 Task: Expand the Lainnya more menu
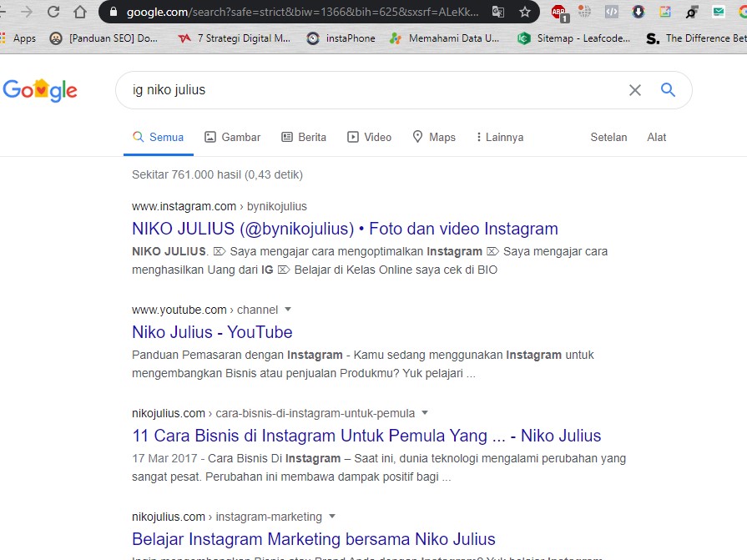[x=500, y=137]
